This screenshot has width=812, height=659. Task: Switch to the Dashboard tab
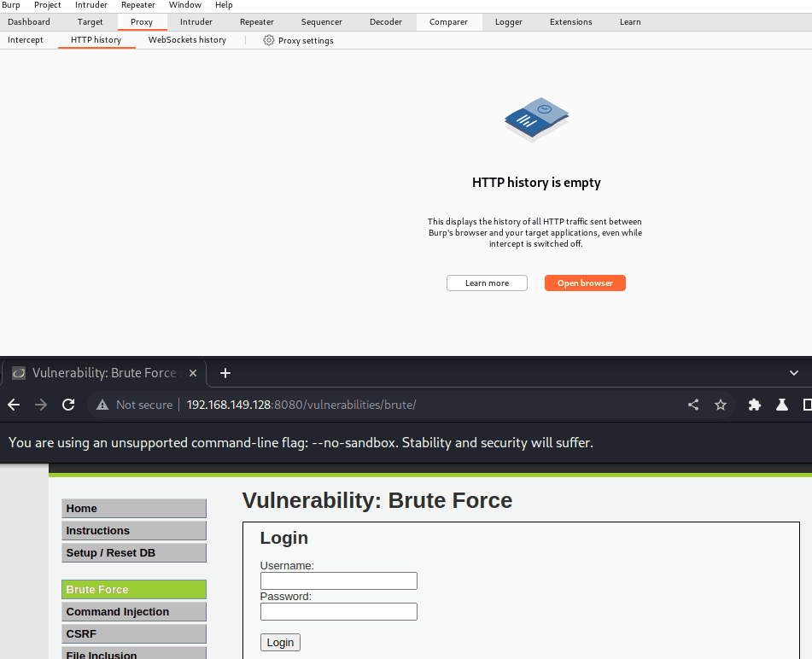point(29,21)
